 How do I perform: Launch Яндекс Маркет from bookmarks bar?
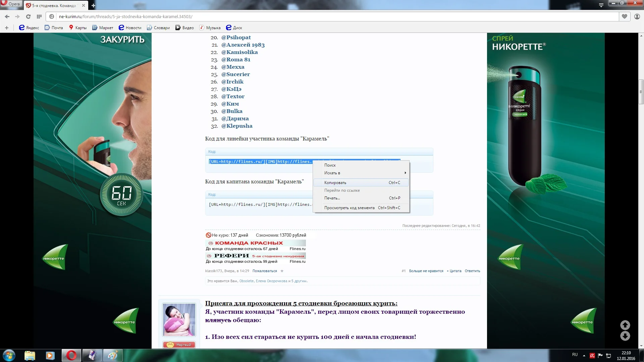[x=102, y=27]
